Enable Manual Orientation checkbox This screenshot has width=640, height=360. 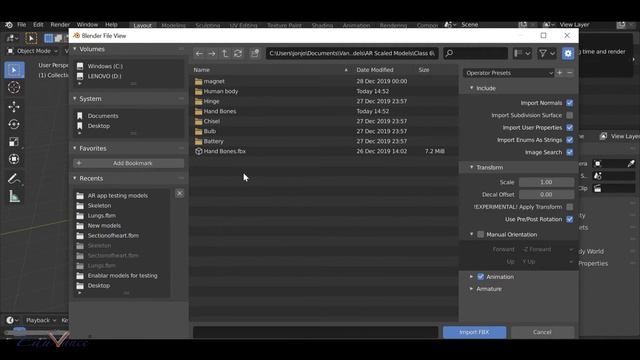point(480,234)
